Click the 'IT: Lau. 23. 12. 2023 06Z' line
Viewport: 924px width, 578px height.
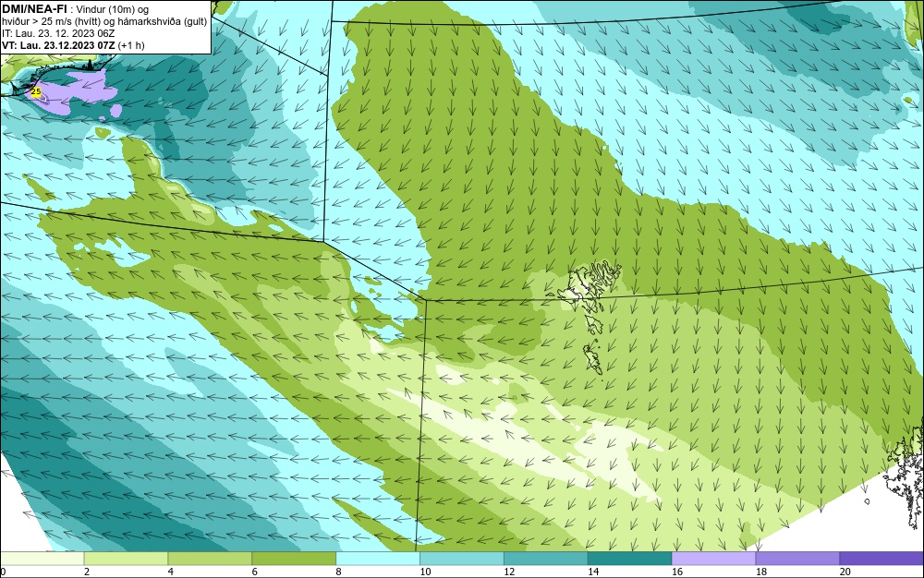tap(58, 33)
